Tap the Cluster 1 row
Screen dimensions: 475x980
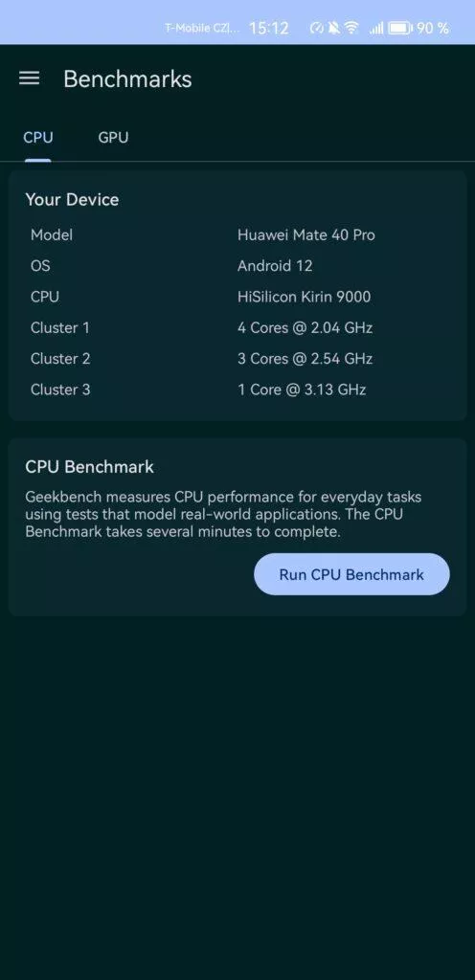pyautogui.click(x=237, y=327)
